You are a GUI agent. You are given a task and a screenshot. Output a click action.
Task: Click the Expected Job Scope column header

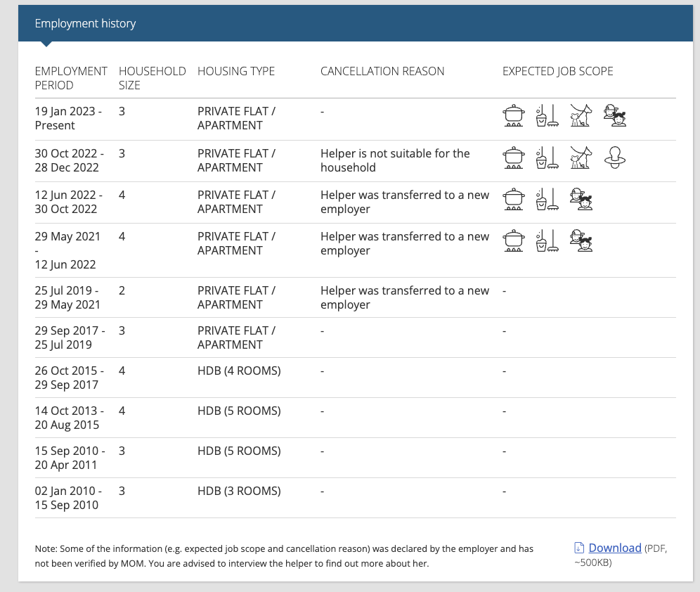(557, 72)
